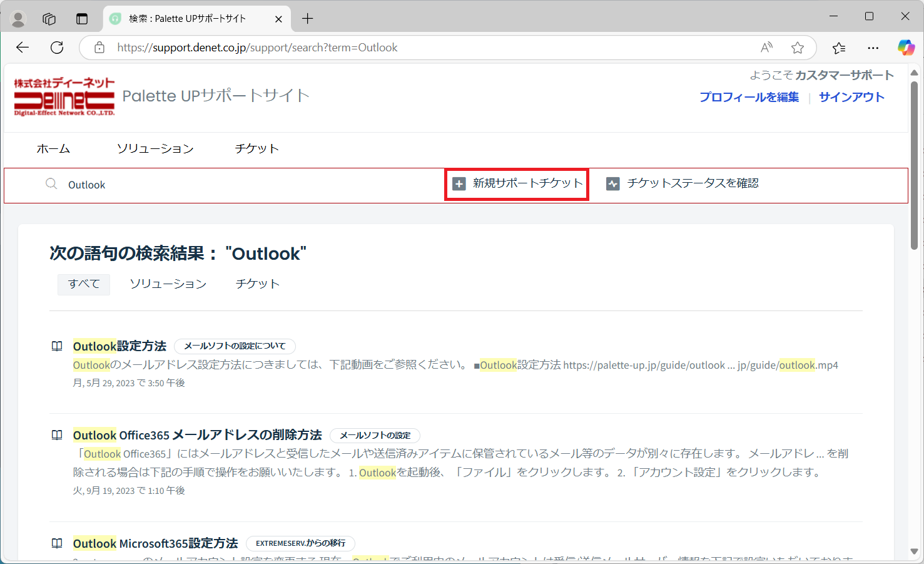Screen dimensions: 924x564
Task: Open the ホーム navigation item
Action: pyautogui.click(x=53, y=148)
